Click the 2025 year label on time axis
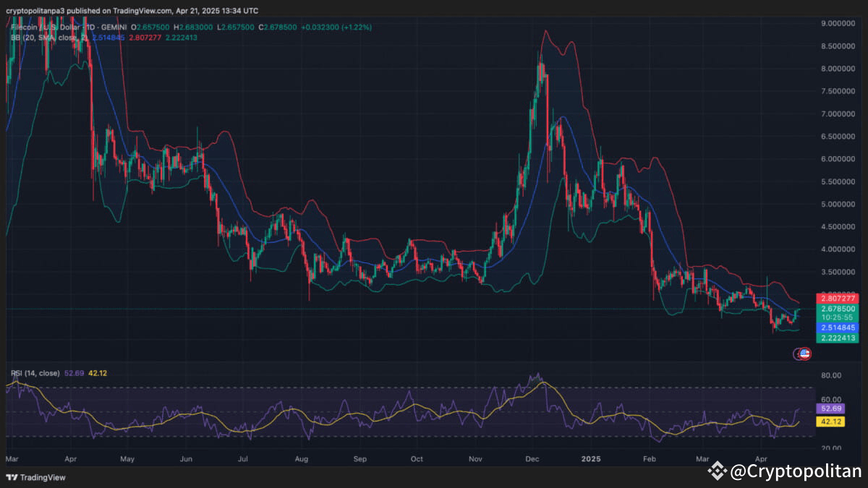The height and width of the screenshot is (488, 868). (x=592, y=459)
